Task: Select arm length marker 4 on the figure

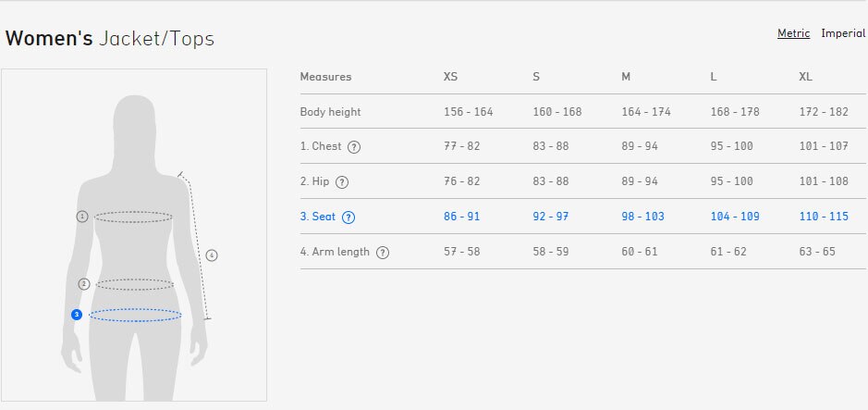Action: [x=212, y=255]
